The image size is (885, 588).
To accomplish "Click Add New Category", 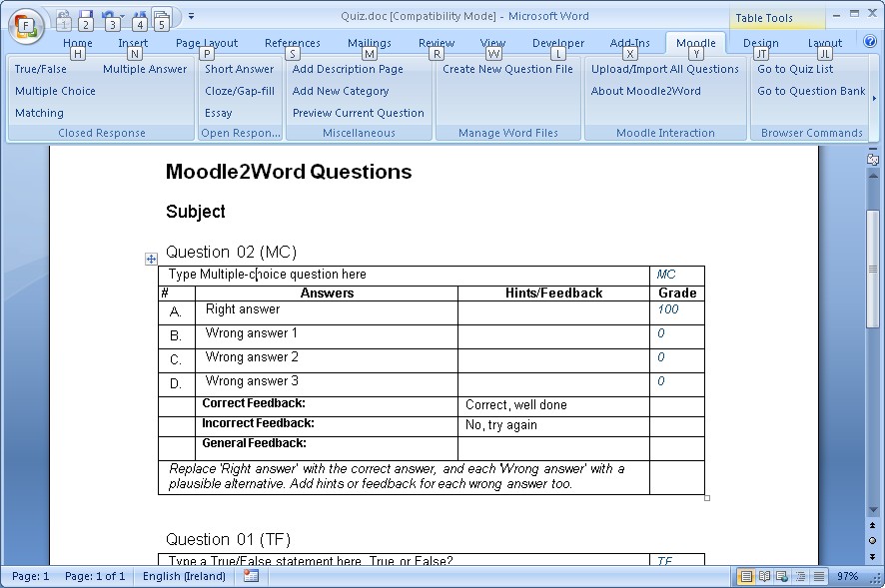I will (x=341, y=91).
